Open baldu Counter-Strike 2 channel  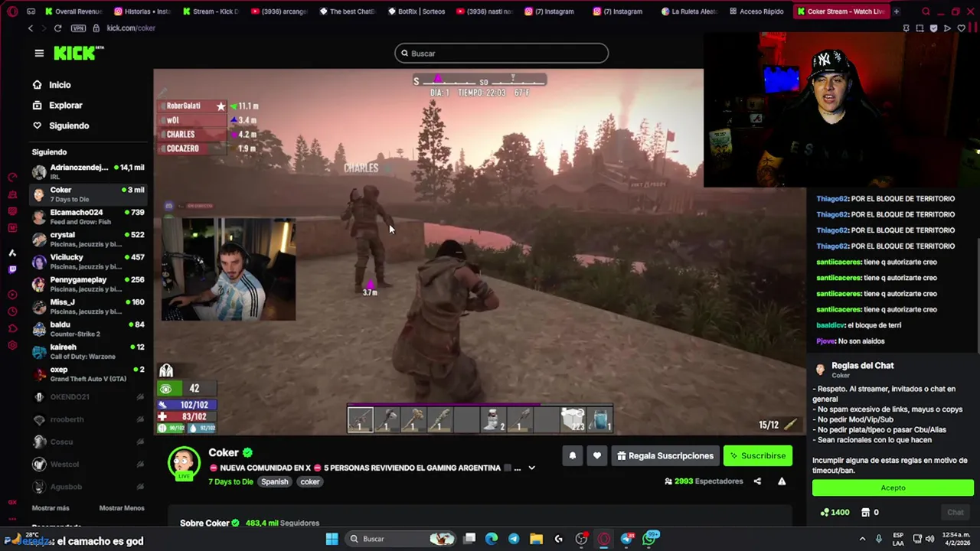tap(88, 328)
